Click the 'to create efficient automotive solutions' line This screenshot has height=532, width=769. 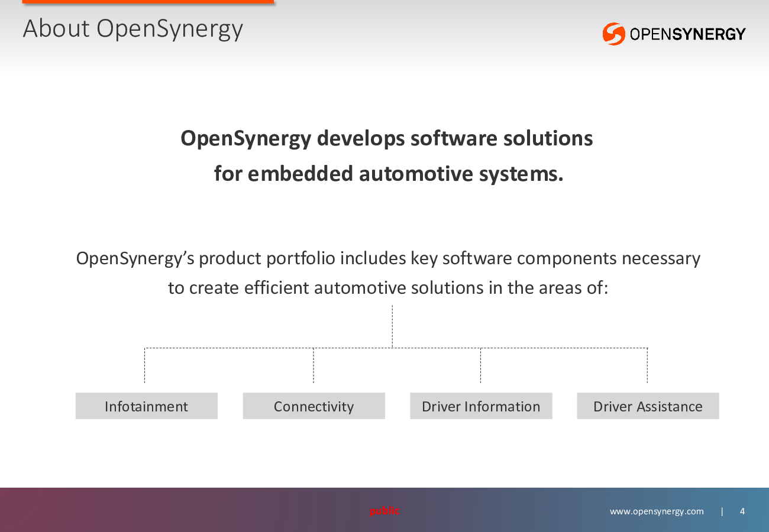(388, 288)
